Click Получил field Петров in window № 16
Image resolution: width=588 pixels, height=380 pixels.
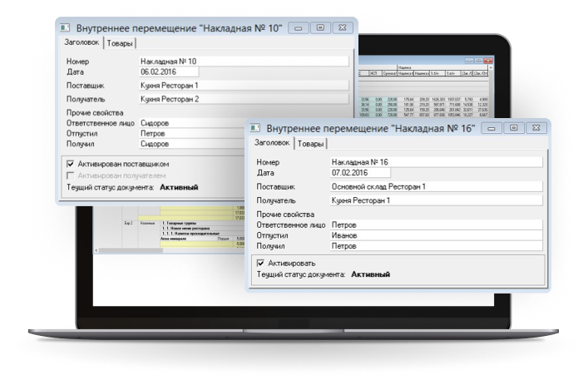[x=437, y=246]
